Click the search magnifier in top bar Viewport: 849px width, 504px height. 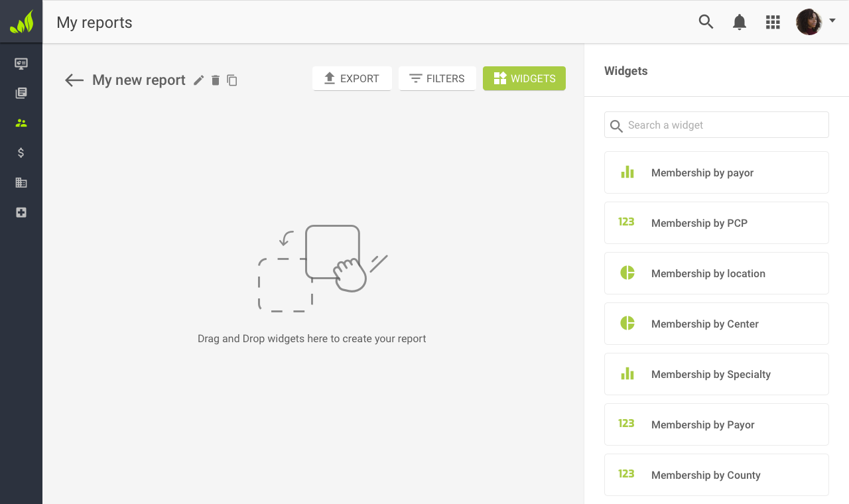coord(706,22)
